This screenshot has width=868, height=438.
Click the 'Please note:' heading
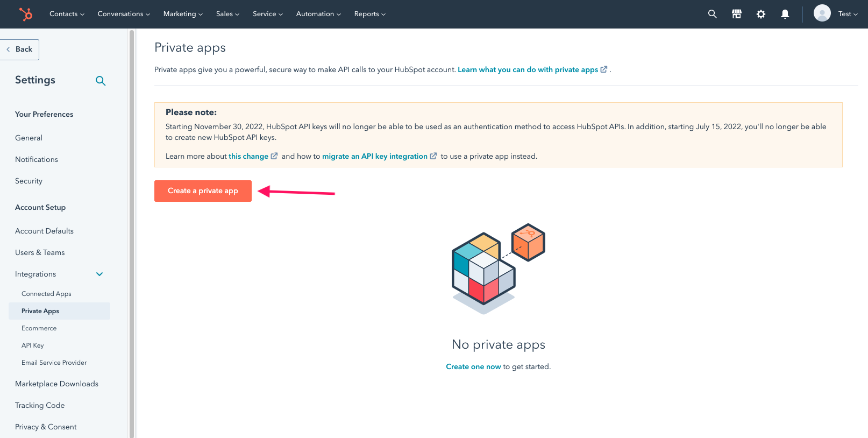[191, 112]
